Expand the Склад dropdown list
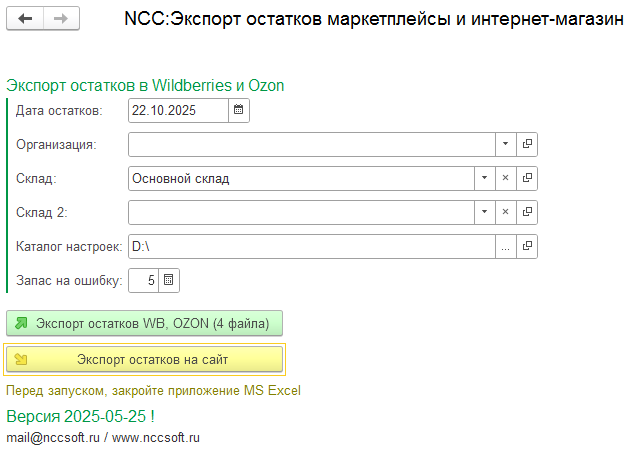 (x=484, y=178)
